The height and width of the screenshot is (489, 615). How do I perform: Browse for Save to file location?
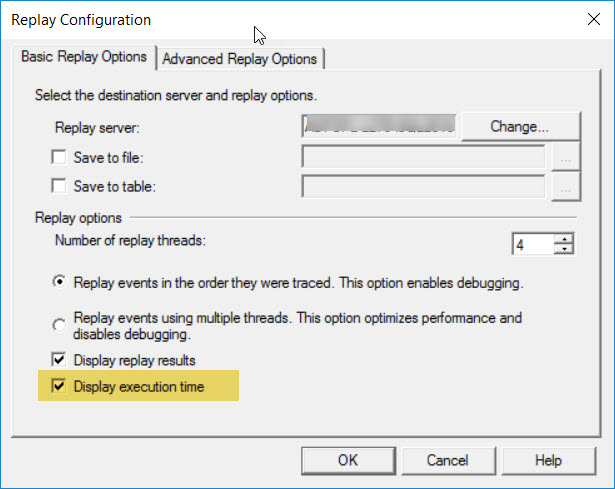point(568,157)
